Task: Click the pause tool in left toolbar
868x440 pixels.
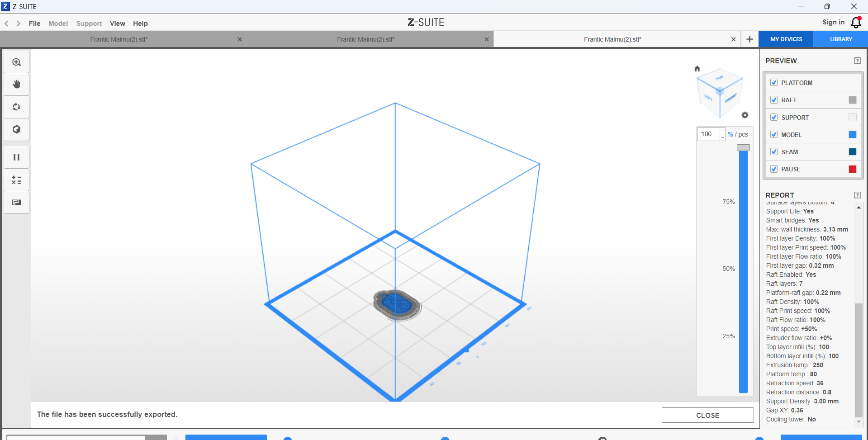Action: tap(17, 157)
